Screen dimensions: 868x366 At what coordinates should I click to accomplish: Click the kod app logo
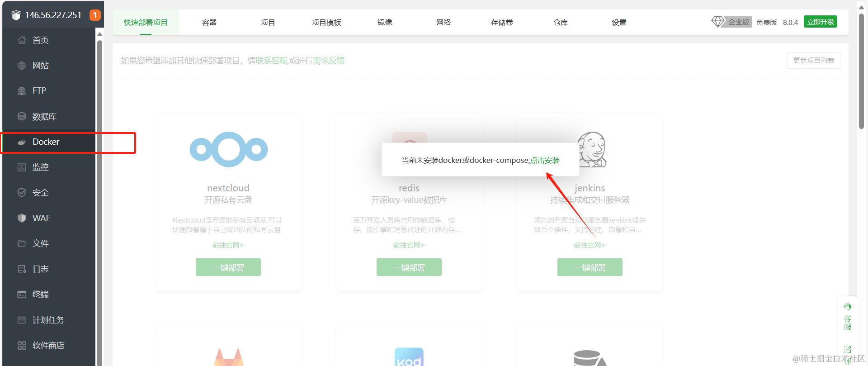tap(409, 357)
